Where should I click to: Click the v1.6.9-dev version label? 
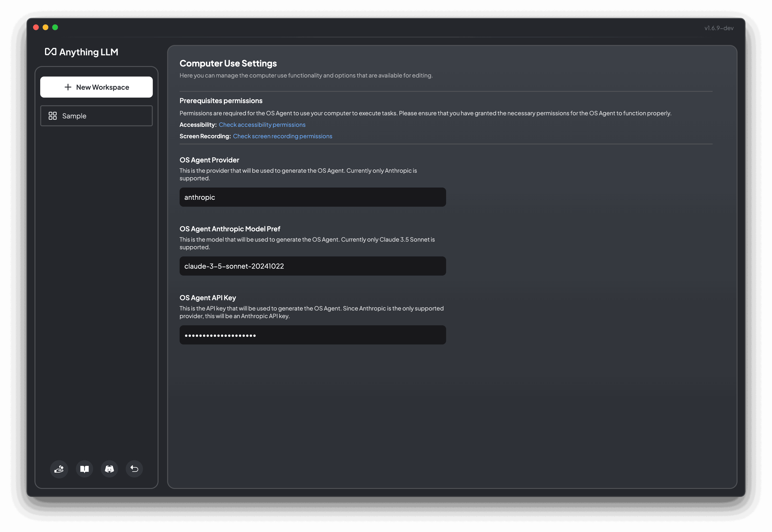(x=719, y=28)
